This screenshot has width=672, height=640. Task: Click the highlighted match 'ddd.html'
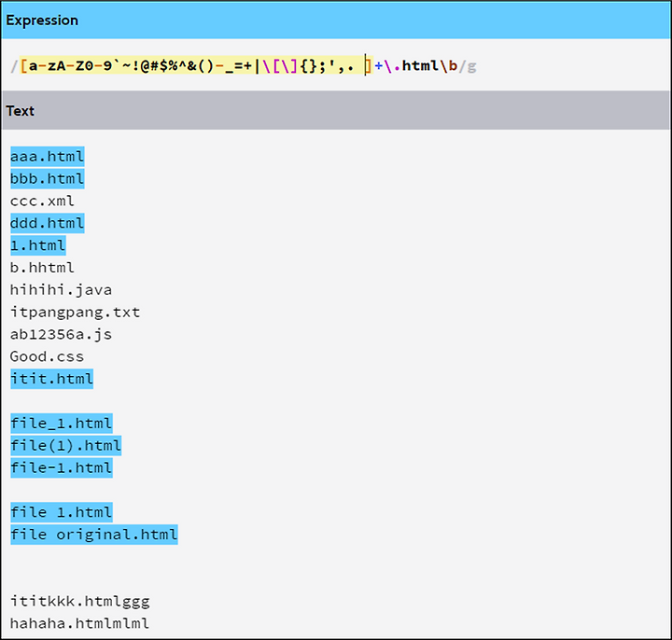[x=48, y=223]
